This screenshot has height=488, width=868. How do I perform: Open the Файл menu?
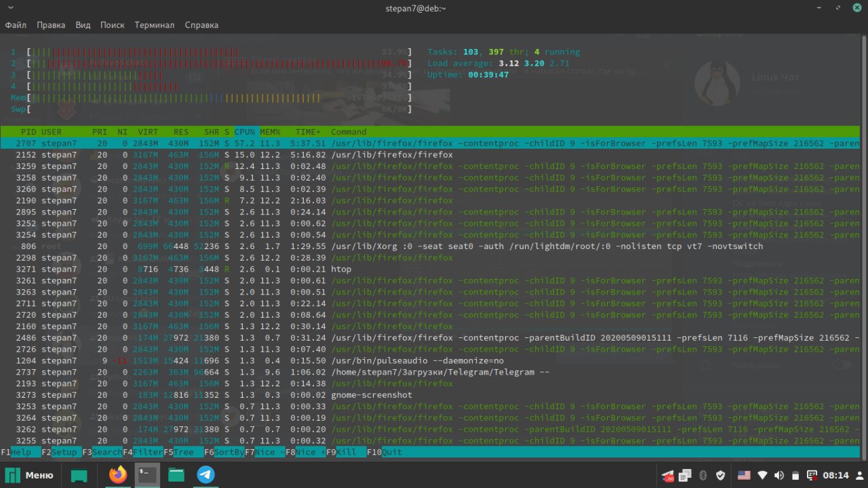[x=16, y=25]
